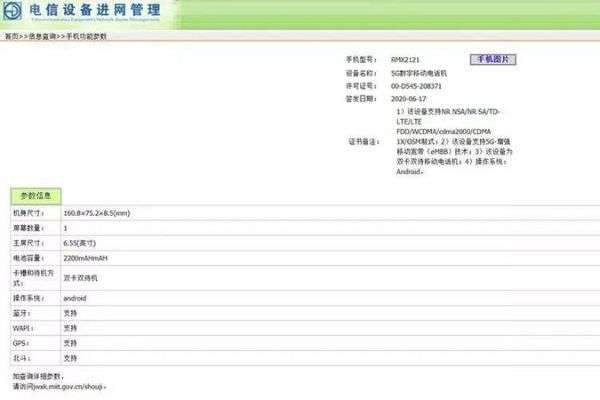The height and width of the screenshot is (400, 600).
Task: Select device name 5G数字移动电话机
Action: pyautogui.click(x=419, y=73)
